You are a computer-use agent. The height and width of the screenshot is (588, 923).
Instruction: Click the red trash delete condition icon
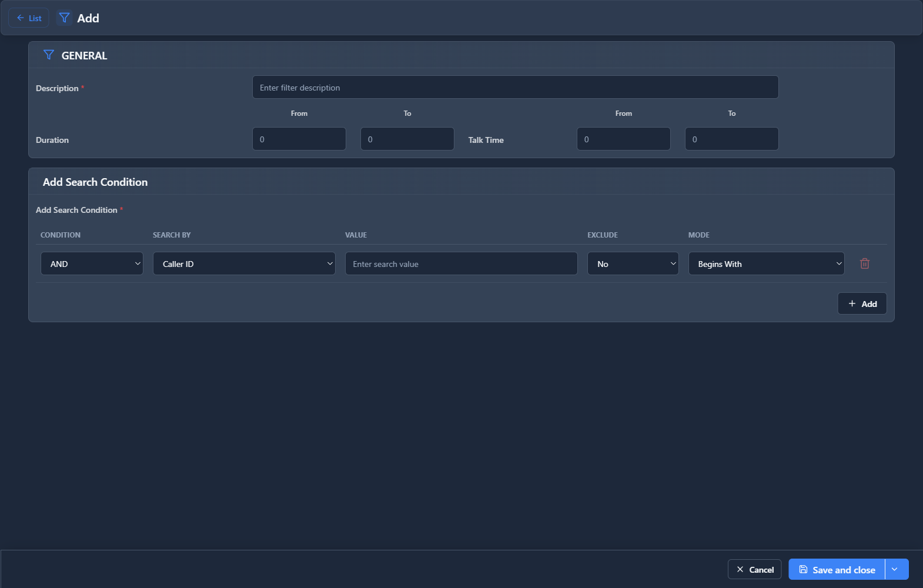(x=864, y=263)
